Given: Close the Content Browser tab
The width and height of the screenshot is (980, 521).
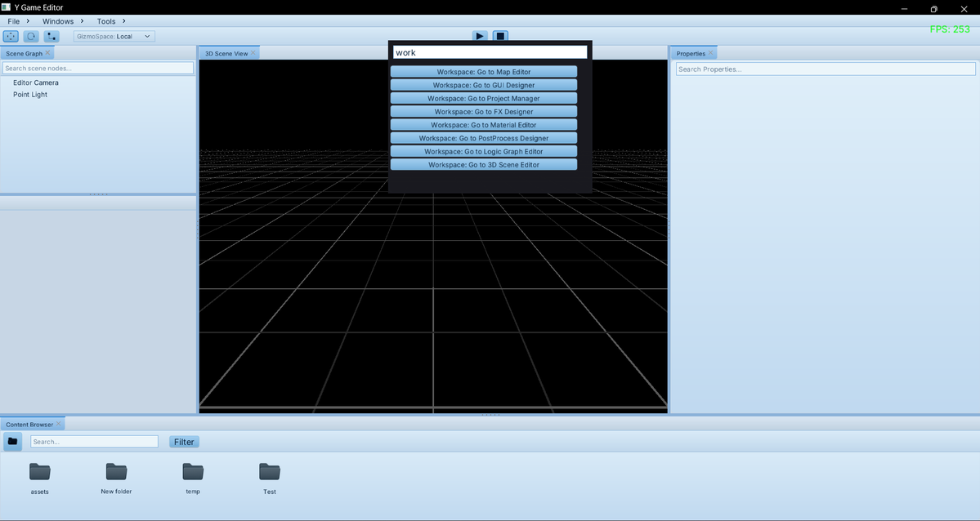Looking at the screenshot, I should click(x=59, y=424).
